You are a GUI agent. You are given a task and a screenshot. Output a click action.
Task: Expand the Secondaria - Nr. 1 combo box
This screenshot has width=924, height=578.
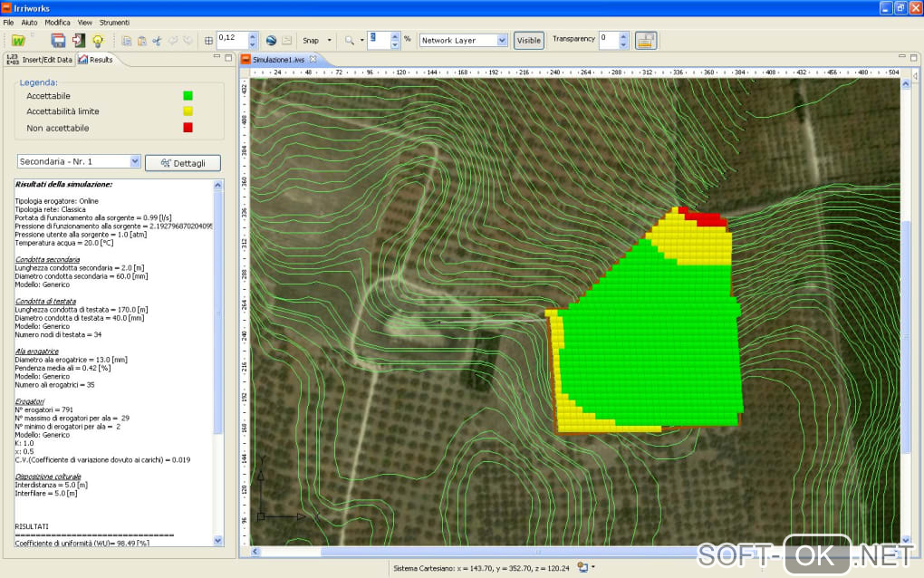[135, 161]
